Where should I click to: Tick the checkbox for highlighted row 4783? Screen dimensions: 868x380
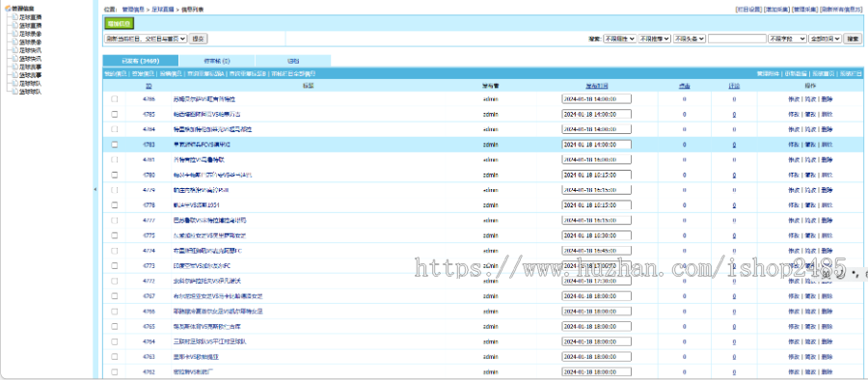(115, 145)
